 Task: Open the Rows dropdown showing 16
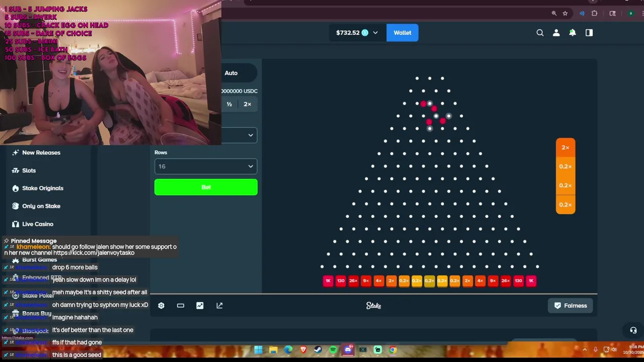point(206,166)
